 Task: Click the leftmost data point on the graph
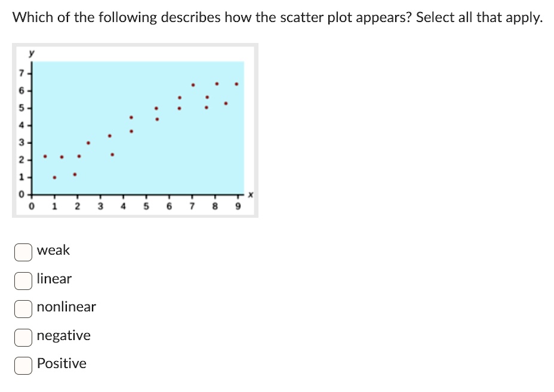click(45, 156)
